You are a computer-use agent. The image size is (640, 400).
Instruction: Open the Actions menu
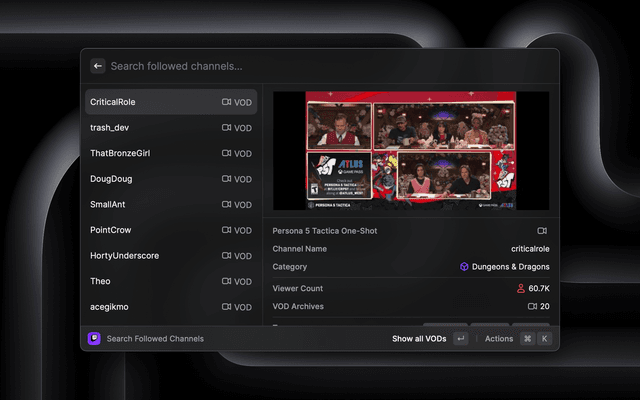pos(498,339)
